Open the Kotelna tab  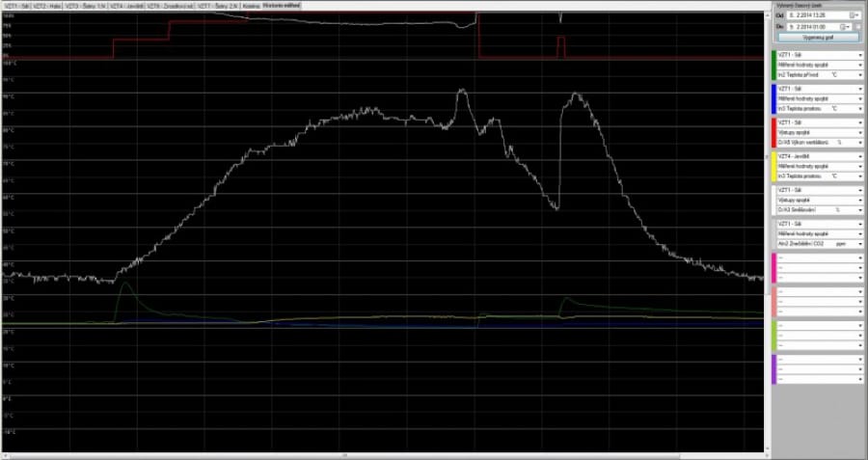click(251, 6)
